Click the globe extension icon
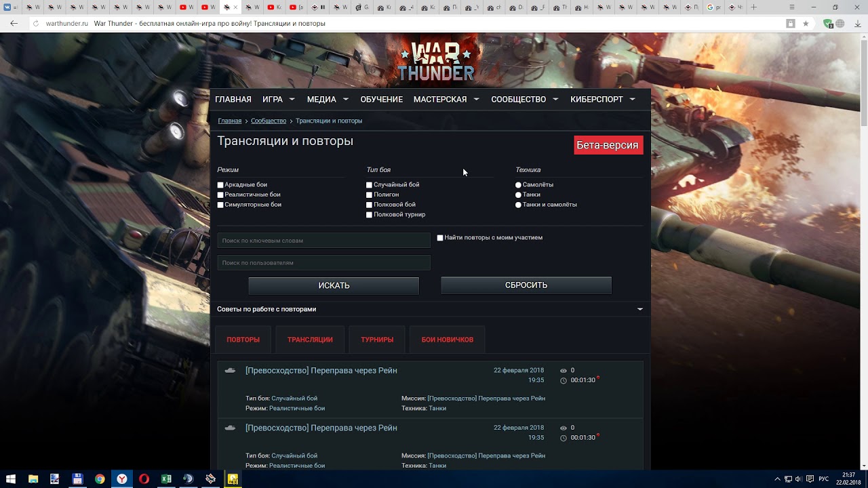The image size is (868, 488). click(x=840, y=23)
